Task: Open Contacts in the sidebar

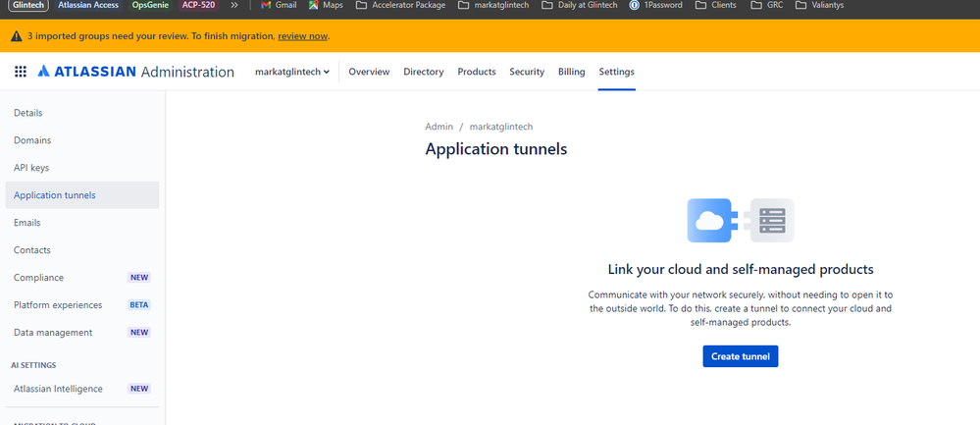Action: click(81, 250)
